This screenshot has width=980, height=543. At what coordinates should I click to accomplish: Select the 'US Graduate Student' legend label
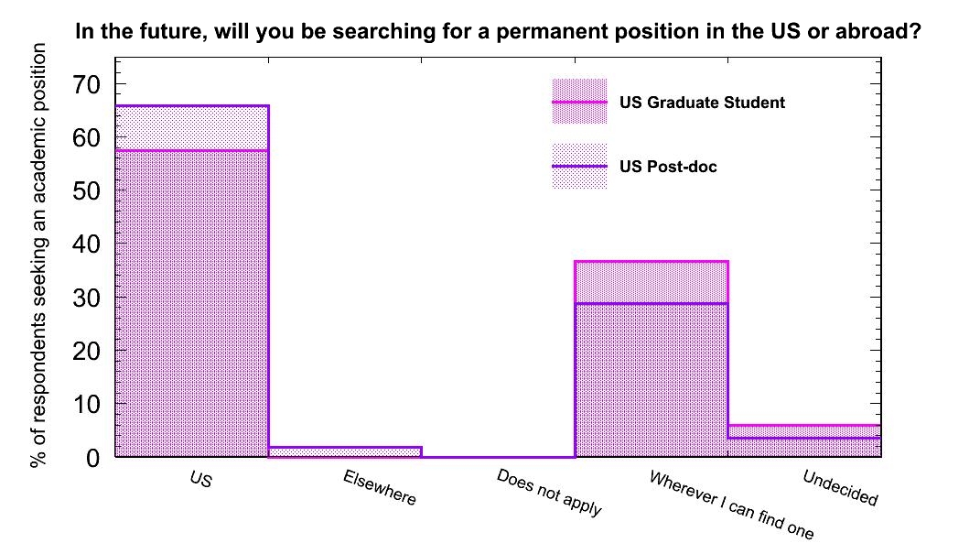(702, 103)
